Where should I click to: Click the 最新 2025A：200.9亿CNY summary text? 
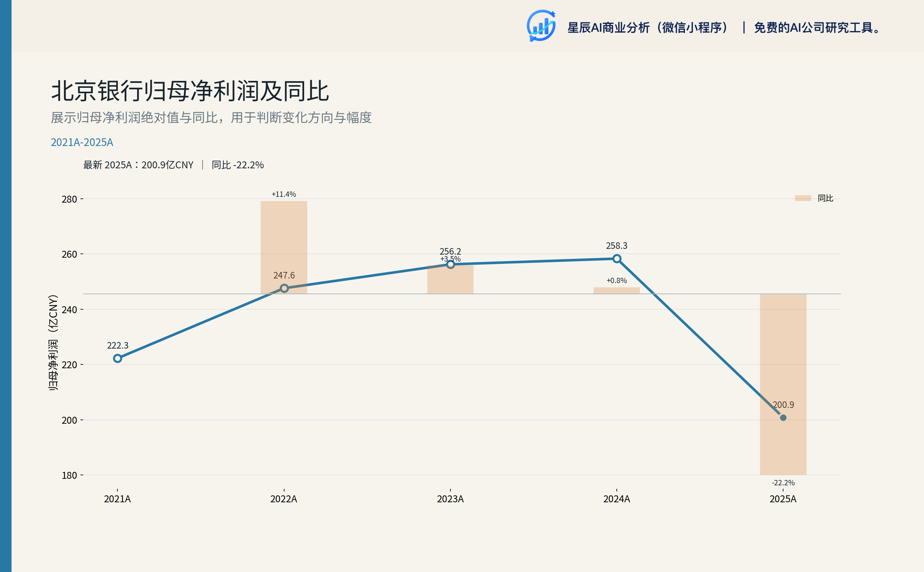[x=139, y=165]
